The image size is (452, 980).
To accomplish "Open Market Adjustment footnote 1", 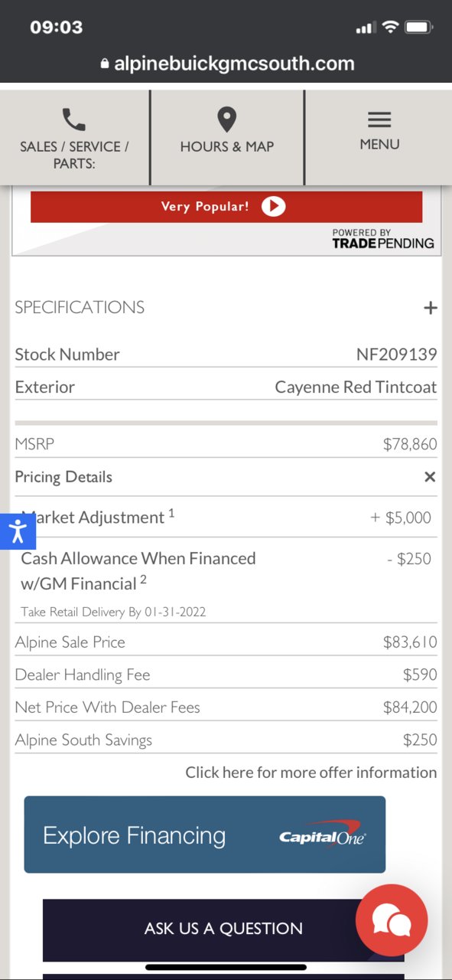I will click(x=172, y=513).
